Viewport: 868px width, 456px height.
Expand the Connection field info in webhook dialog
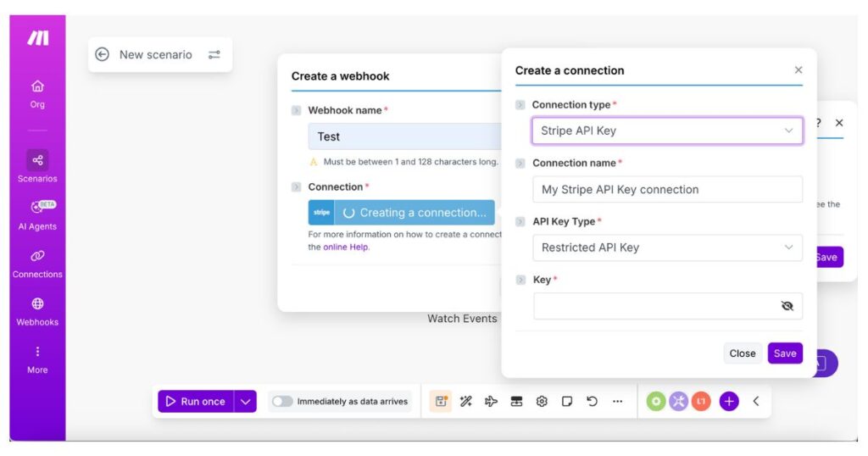[296, 187]
